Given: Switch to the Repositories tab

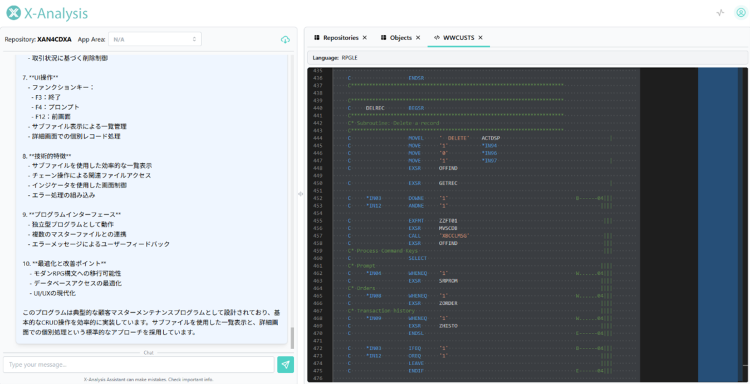Looking at the screenshot, I should (341, 37).
